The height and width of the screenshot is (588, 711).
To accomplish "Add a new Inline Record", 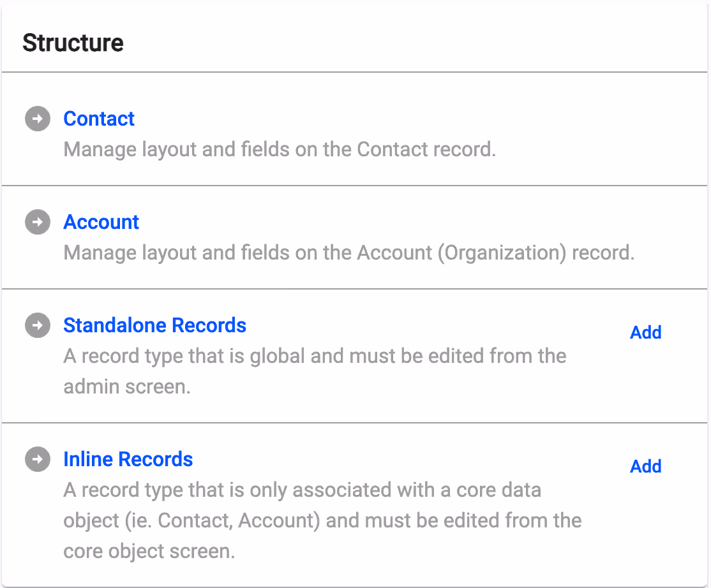I will point(645,466).
